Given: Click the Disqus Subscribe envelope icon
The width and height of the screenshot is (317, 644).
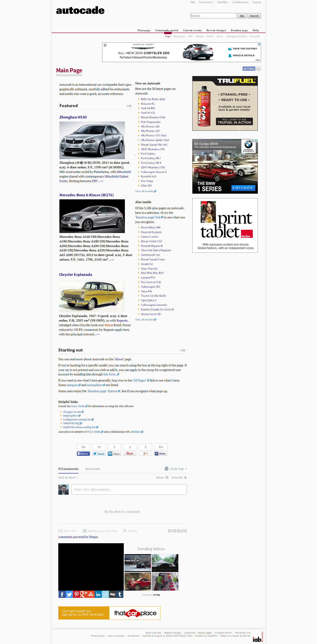Looking at the screenshot, I should click(60, 531).
